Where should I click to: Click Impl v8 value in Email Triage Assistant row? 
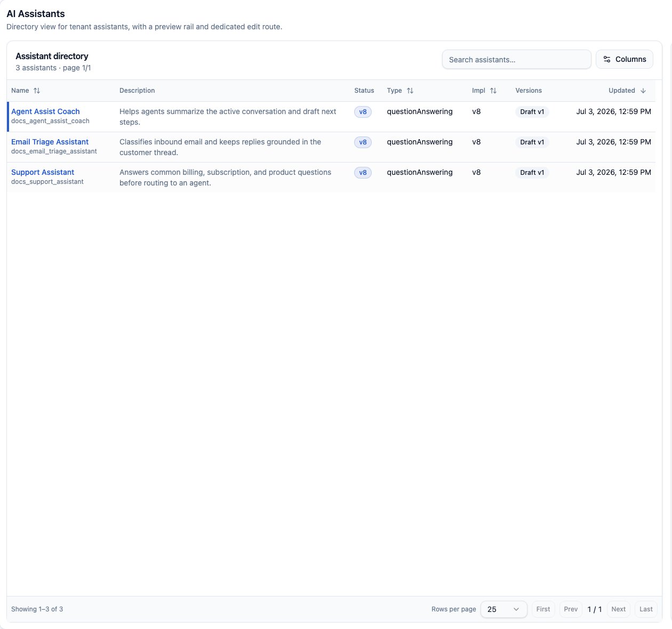(x=476, y=142)
